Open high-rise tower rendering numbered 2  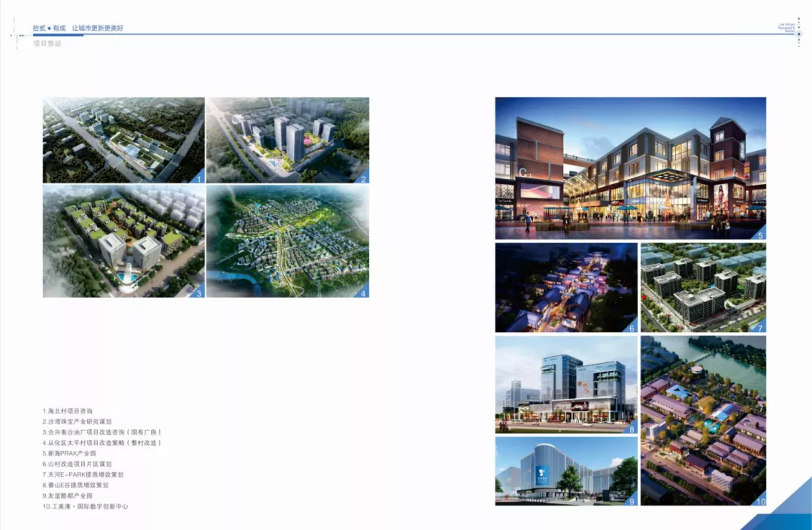coord(288,141)
